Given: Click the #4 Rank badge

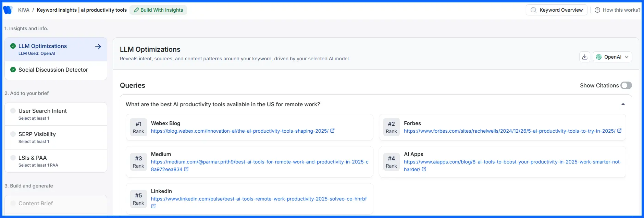Looking at the screenshot, I should 391,162.
